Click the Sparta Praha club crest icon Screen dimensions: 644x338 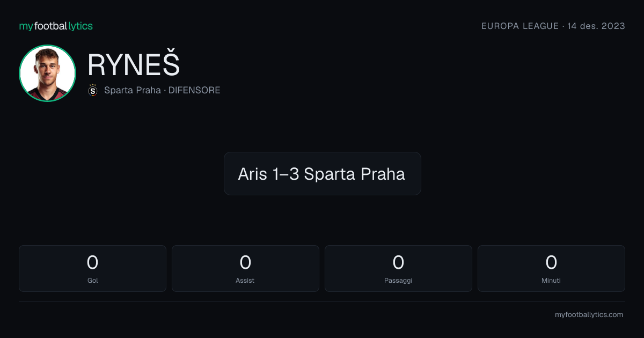[x=93, y=90]
